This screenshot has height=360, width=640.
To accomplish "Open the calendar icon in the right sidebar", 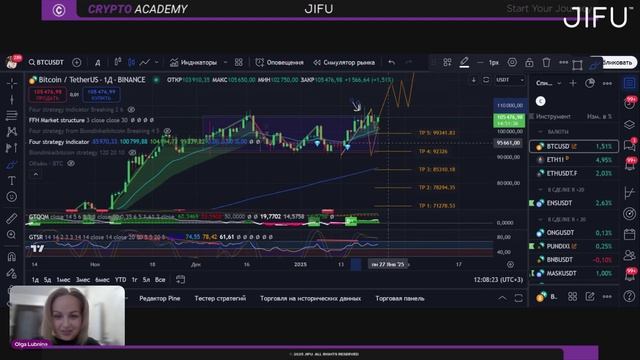I will click(x=630, y=234).
